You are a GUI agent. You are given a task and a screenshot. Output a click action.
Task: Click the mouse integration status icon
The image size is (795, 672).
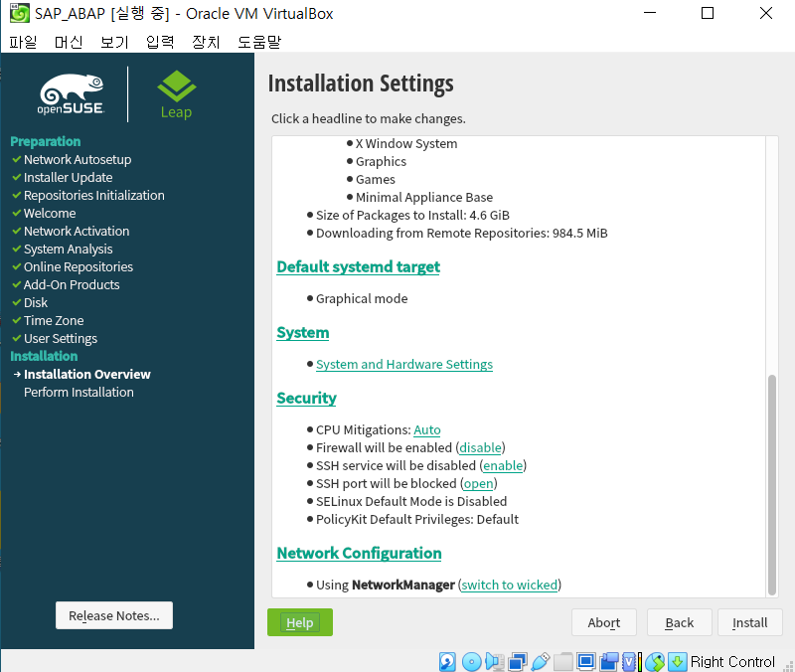click(x=655, y=661)
